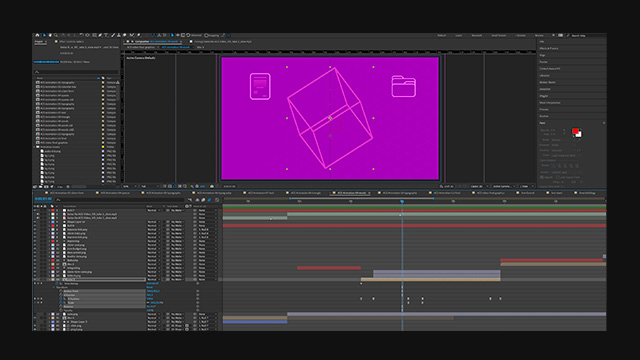This screenshot has width=640, height=360.
Task: Open the Graph Editor in the timeline
Action: point(217,200)
